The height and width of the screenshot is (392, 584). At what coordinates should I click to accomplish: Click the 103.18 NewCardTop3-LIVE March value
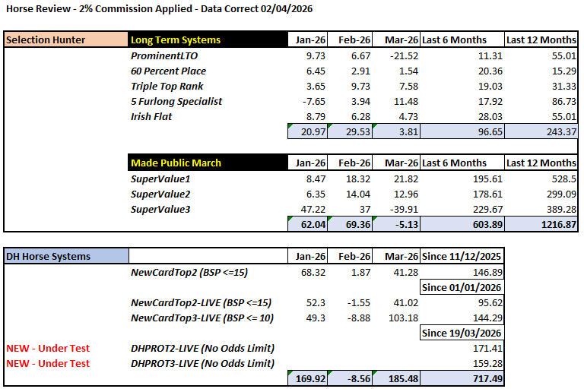point(401,318)
